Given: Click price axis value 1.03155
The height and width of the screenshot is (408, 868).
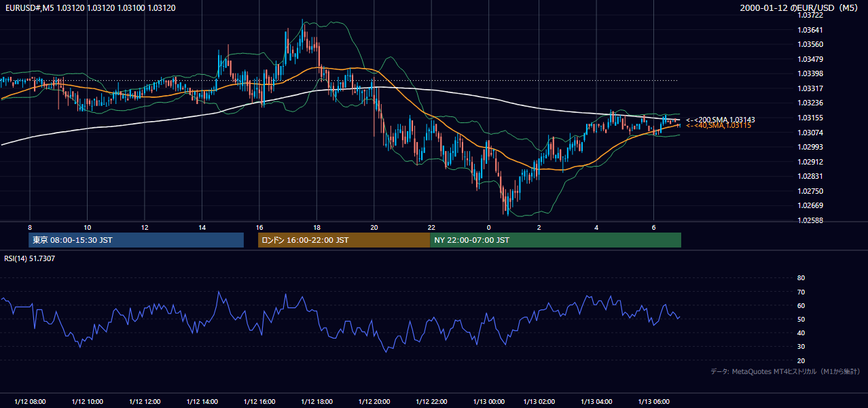Looking at the screenshot, I should tap(810, 118).
